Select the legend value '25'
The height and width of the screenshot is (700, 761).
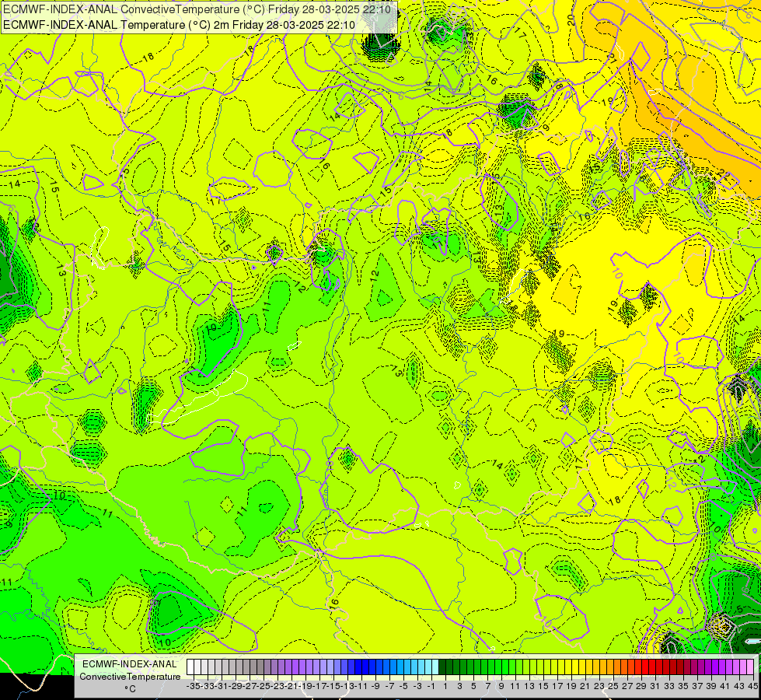click(613, 686)
